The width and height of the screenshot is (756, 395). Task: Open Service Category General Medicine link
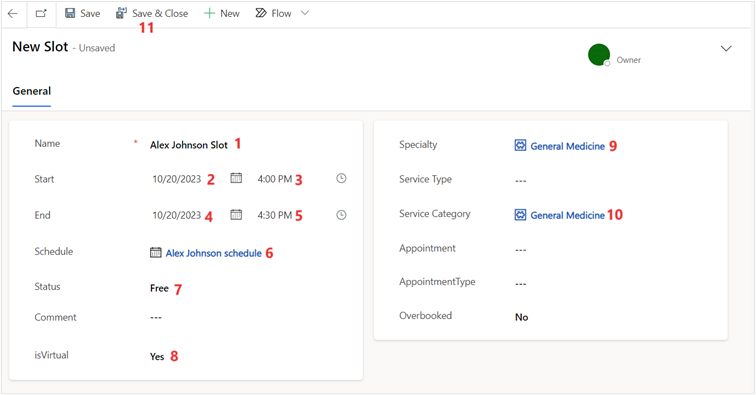567,215
